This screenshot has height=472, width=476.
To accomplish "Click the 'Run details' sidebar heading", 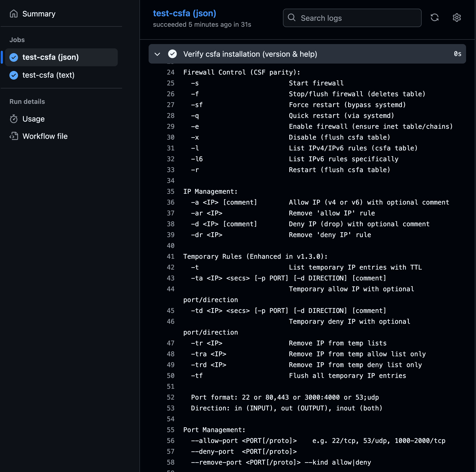I will [x=27, y=101].
